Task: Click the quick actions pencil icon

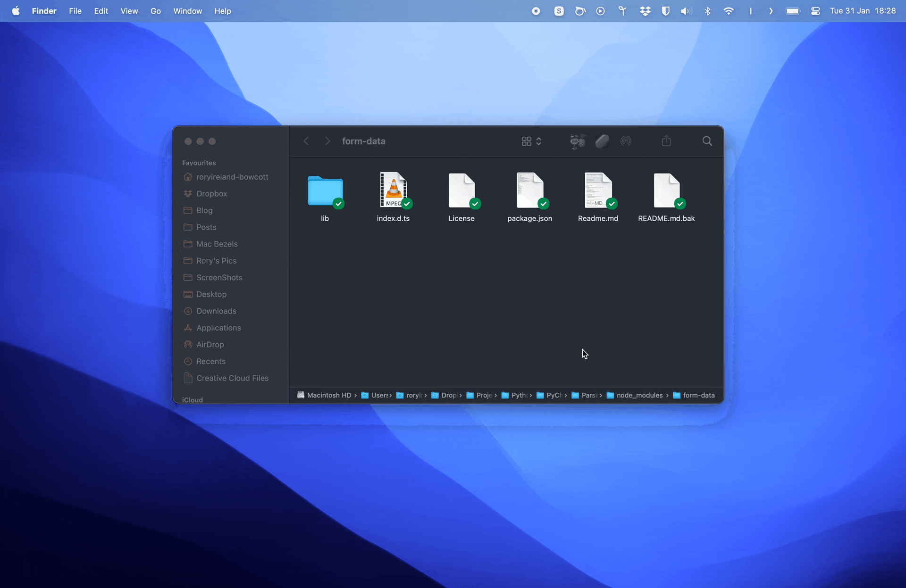Action: click(x=602, y=141)
